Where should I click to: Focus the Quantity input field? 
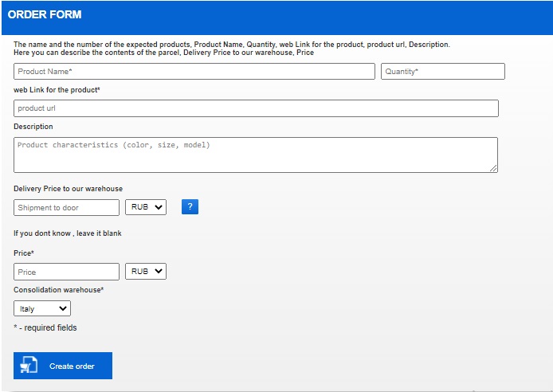(443, 71)
